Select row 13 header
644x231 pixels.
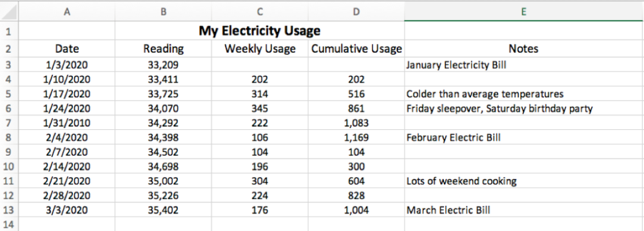[9, 210]
